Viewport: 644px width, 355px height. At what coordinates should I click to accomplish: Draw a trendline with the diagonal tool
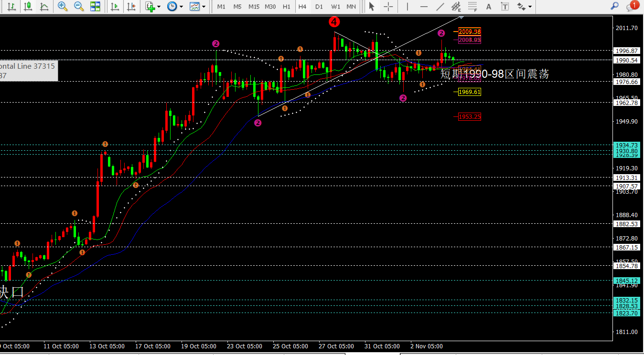[440, 7]
